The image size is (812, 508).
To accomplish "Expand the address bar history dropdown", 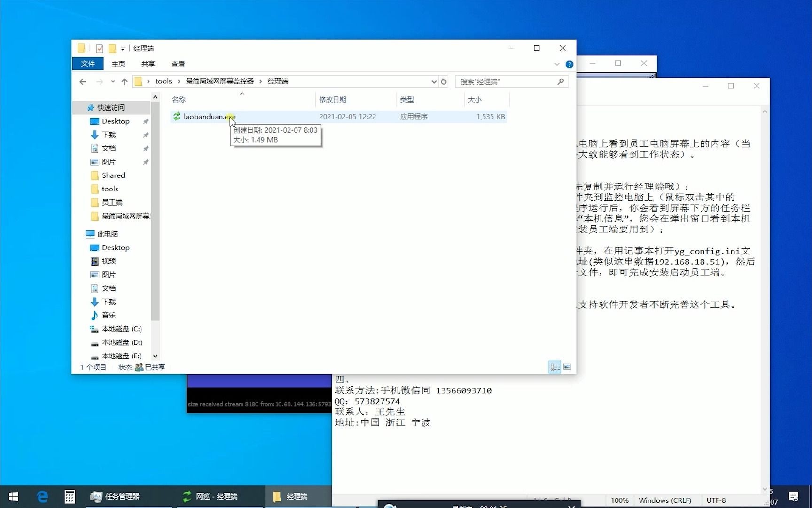I will [x=434, y=81].
